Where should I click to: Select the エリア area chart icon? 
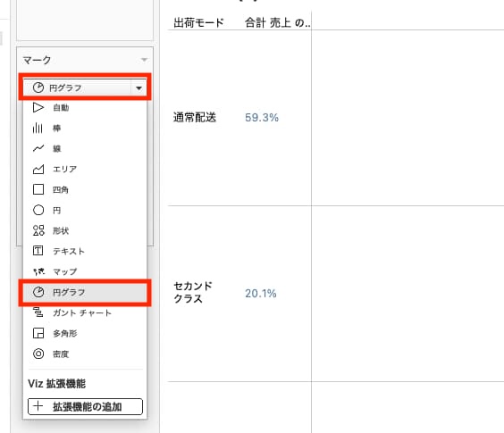pyautogui.click(x=38, y=169)
